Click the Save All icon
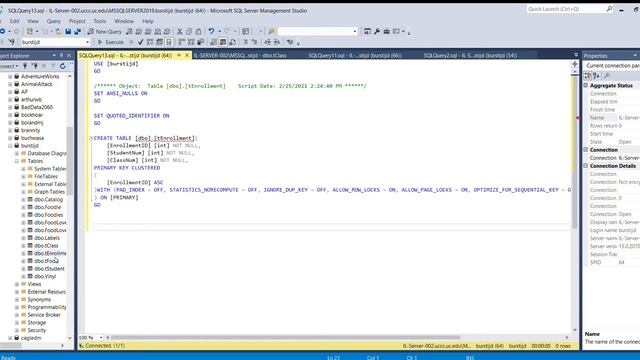Screen dimensions: 640x360 pyautogui.click(x=77, y=31)
